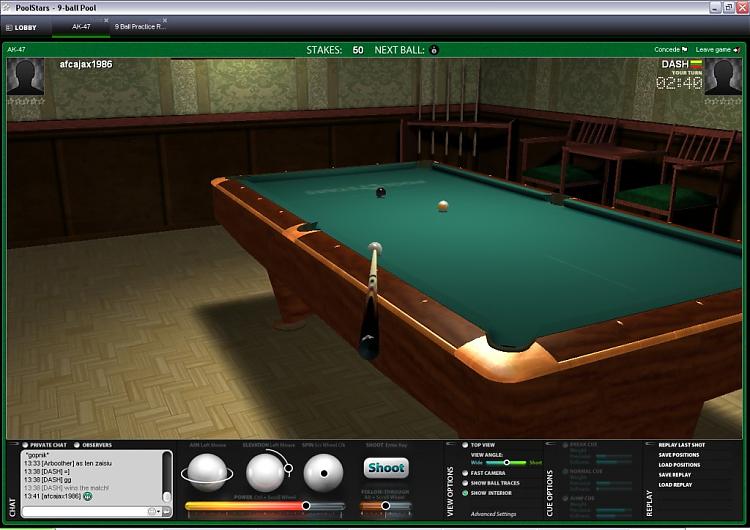Click the cue ball on the table
The width and height of the screenshot is (750, 530).
375,248
